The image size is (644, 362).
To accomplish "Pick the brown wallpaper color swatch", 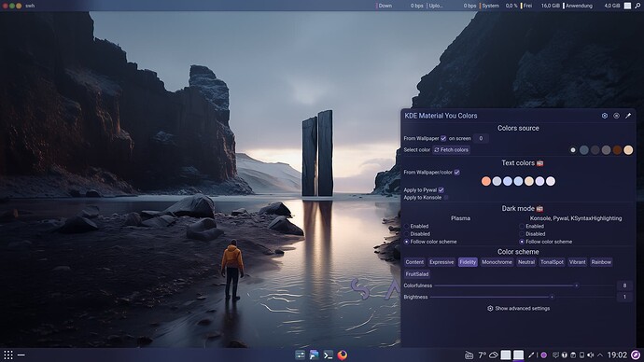I will 617,150.
